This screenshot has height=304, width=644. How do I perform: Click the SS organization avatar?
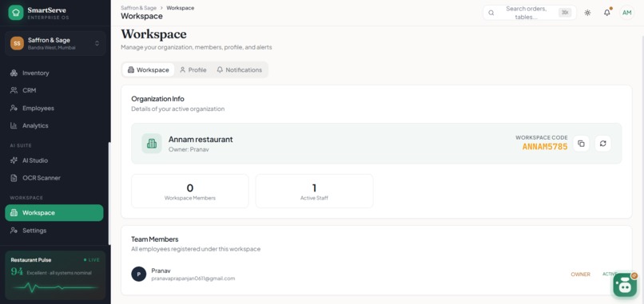point(17,43)
